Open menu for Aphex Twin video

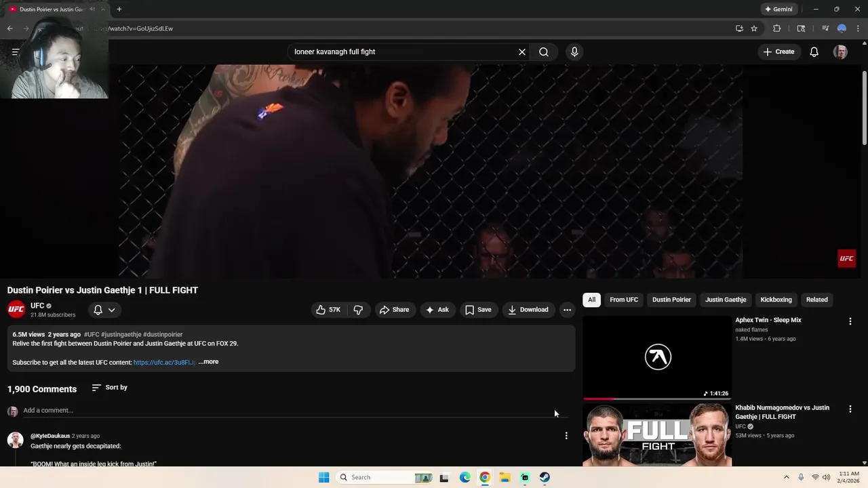[x=850, y=321]
